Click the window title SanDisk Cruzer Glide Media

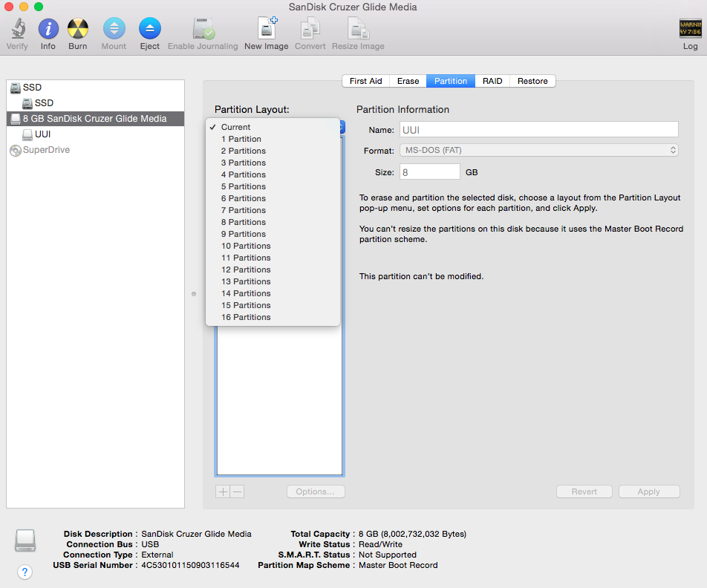click(353, 7)
